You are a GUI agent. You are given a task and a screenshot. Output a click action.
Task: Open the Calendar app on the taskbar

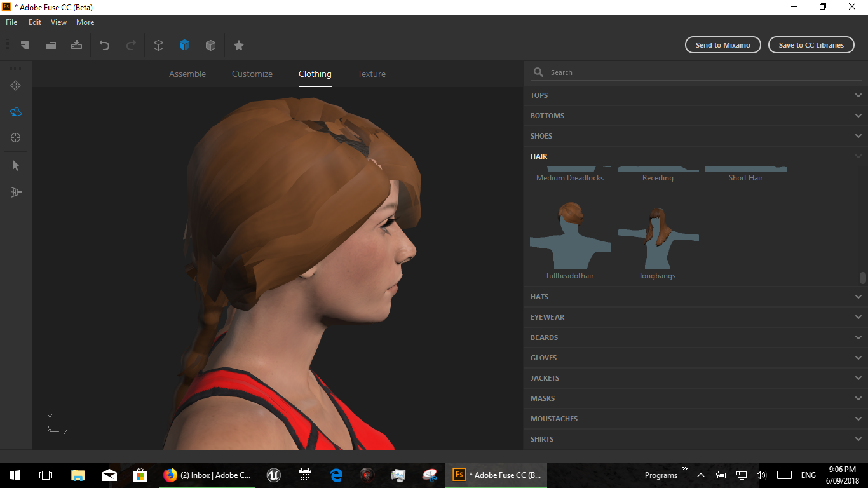pos(305,475)
